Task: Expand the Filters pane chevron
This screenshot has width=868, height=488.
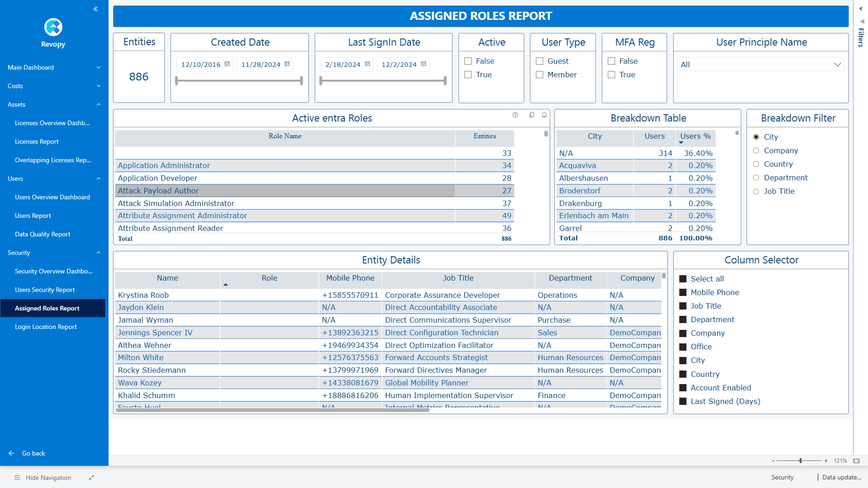Action: (861, 9)
